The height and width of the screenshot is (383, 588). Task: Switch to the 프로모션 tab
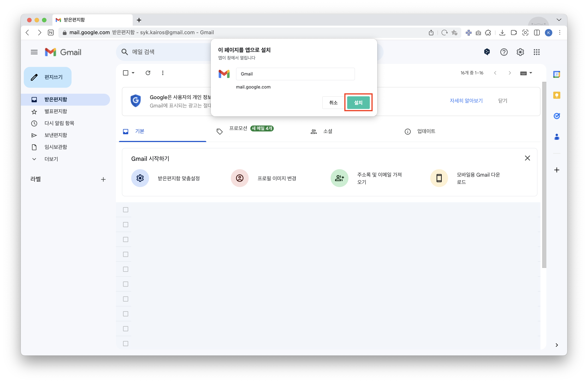tap(238, 128)
